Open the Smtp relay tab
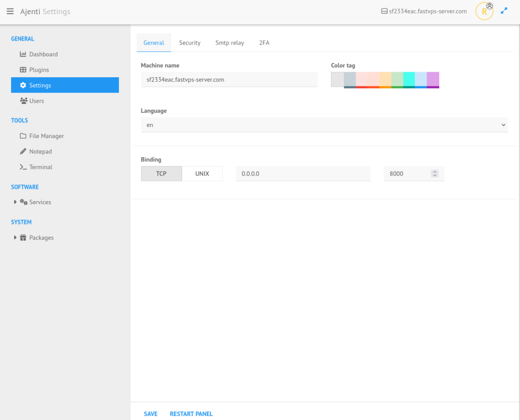The image size is (520, 420). click(x=230, y=43)
